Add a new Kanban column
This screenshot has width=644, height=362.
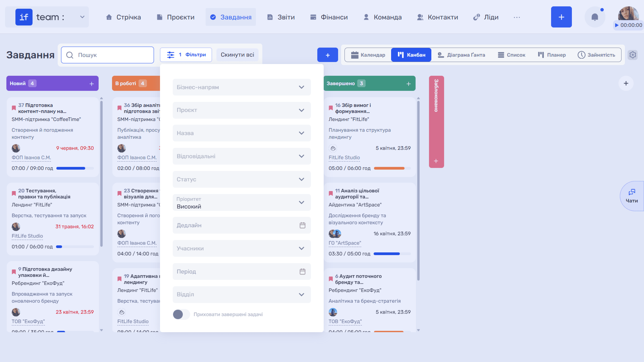(x=626, y=83)
